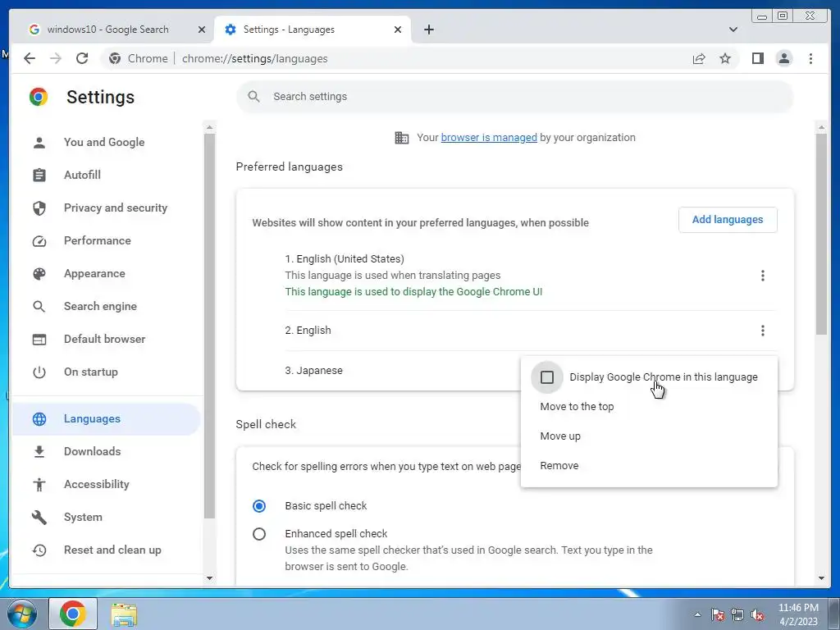Check Display Google Chrome in this language
The image size is (840, 630).
[x=547, y=377]
